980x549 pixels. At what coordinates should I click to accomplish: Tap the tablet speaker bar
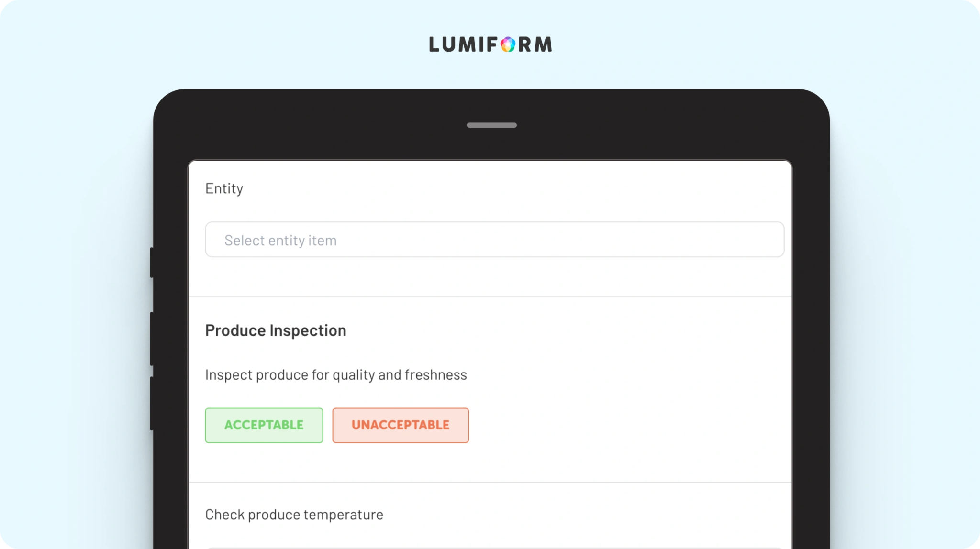tap(491, 125)
